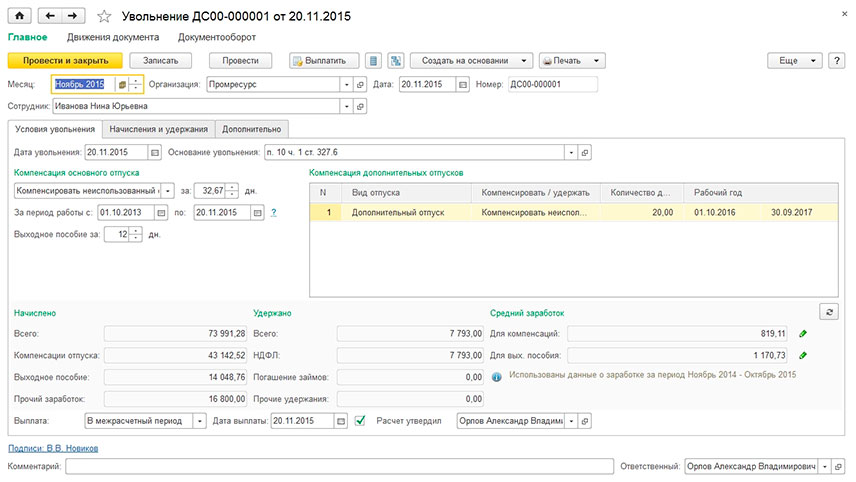Open the Организация record with its open icon

coord(360,85)
